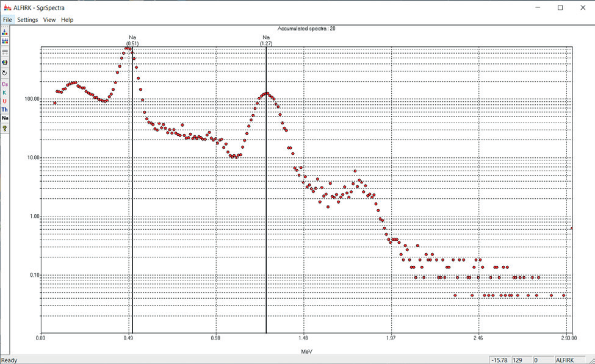Click the colored stacked windows toolbar icon

5,62
